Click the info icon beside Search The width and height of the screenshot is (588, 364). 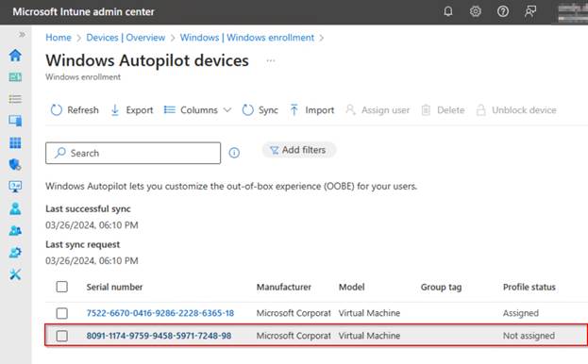234,153
